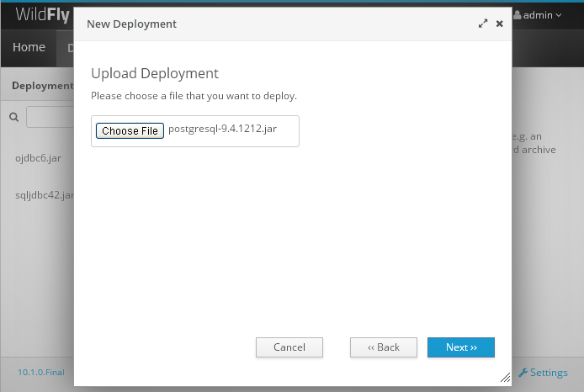Image resolution: width=584 pixels, height=392 pixels.
Task: Click the dialog resize grip
Action: click(x=506, y=378)
